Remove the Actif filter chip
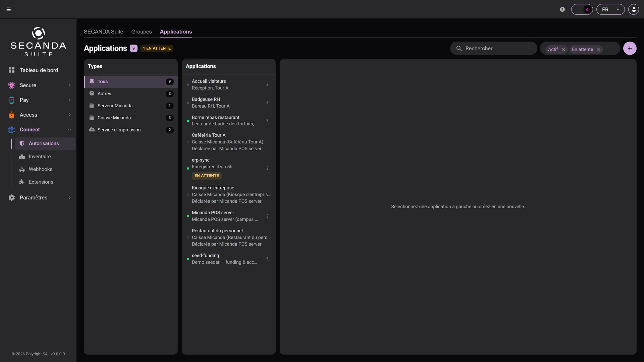 click(x=563, y=50)
